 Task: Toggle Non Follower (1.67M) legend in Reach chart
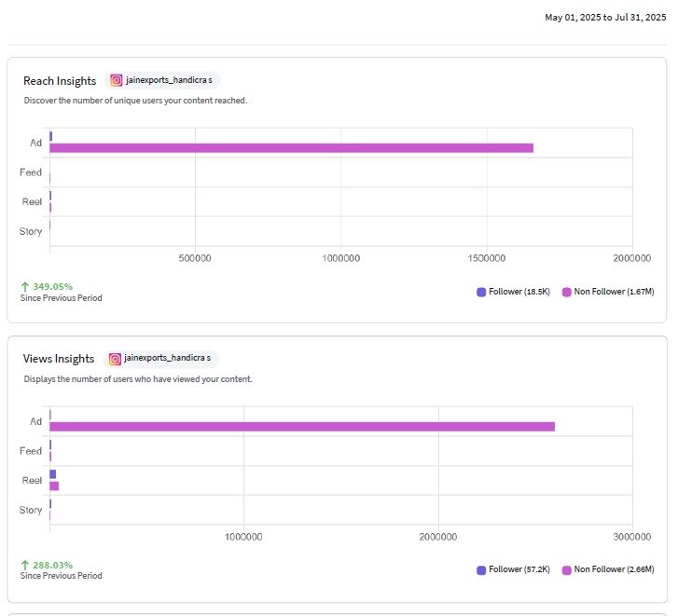click(608, 292)
